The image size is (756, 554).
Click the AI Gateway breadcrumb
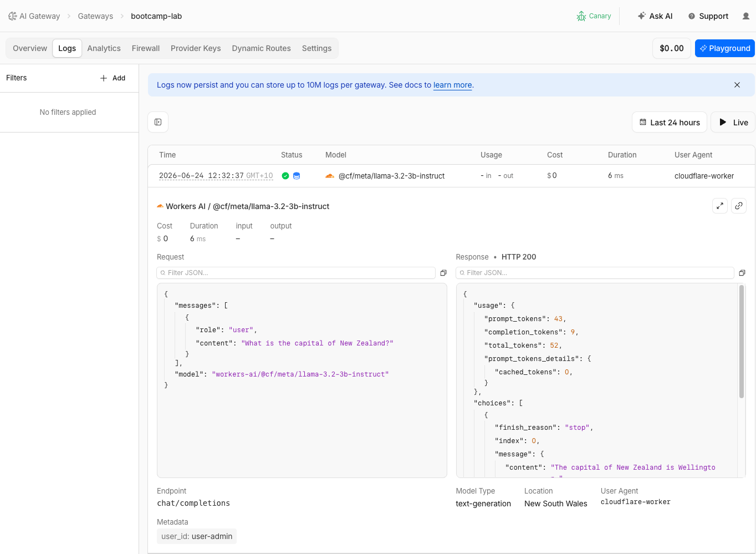(x=39, y=16)
